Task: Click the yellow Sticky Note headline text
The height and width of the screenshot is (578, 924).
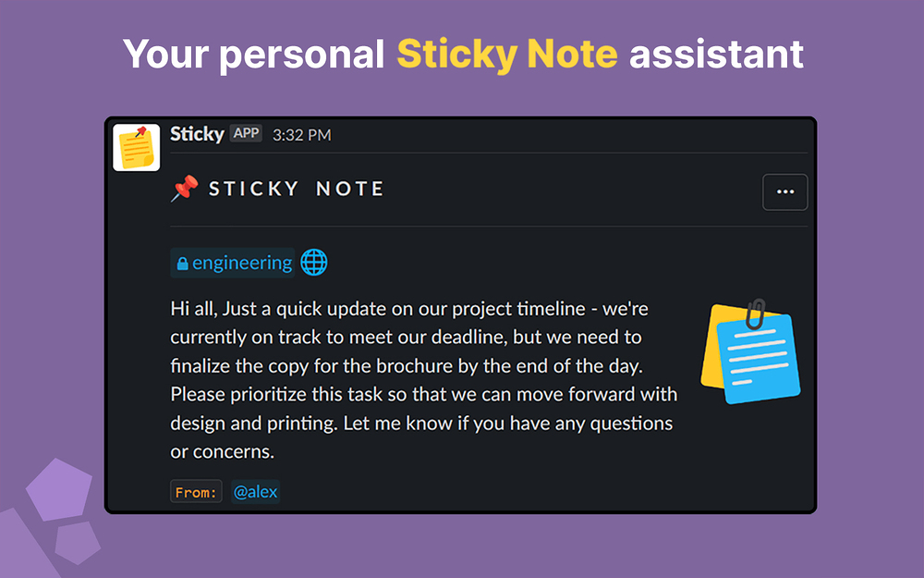Action: tap(507, 55)
